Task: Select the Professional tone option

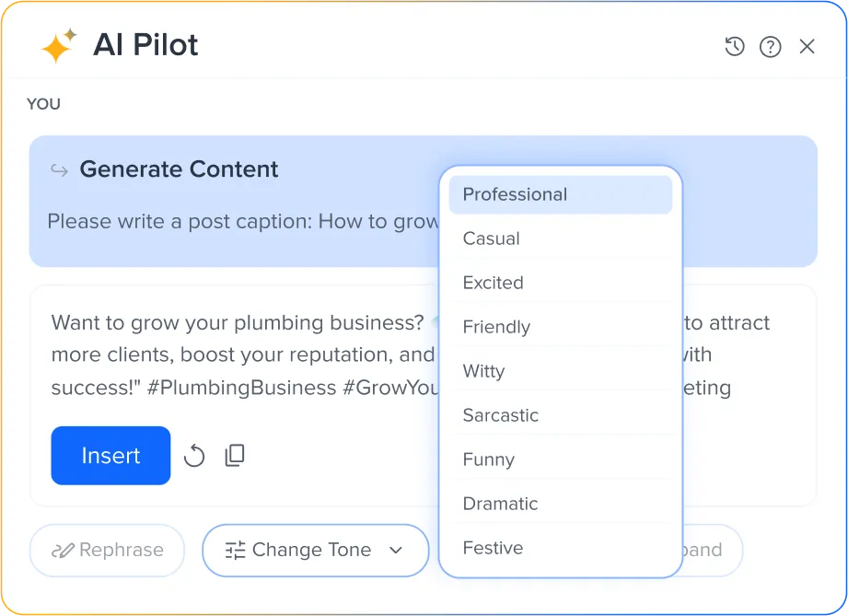Action: pos(515,194)
